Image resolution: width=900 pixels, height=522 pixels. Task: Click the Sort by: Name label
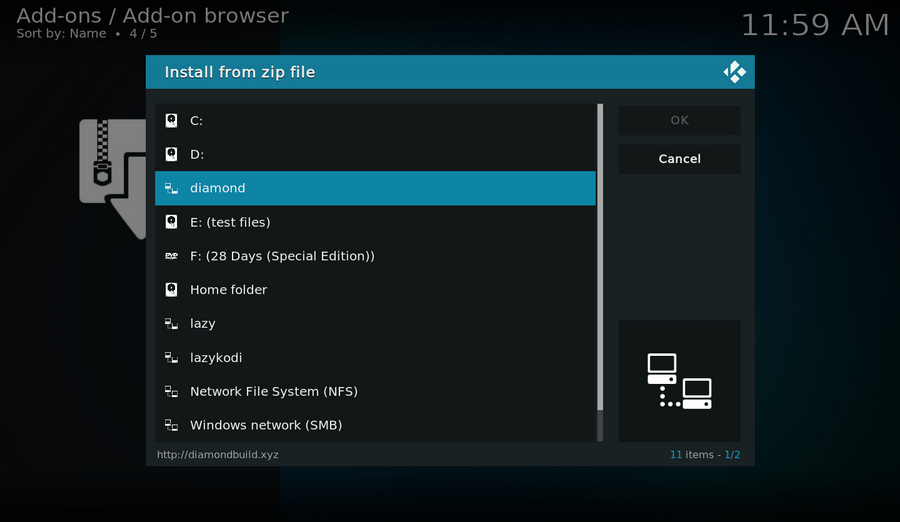tap(61, 33)
